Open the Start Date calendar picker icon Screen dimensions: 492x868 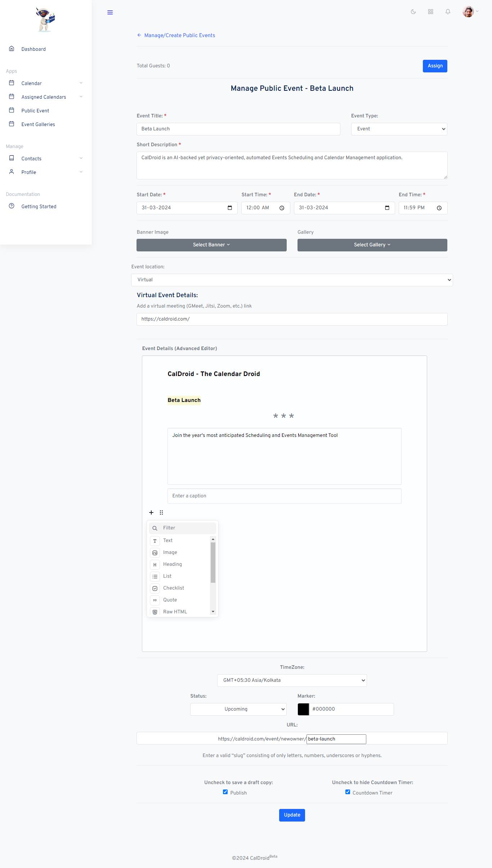tap(230, 208)
